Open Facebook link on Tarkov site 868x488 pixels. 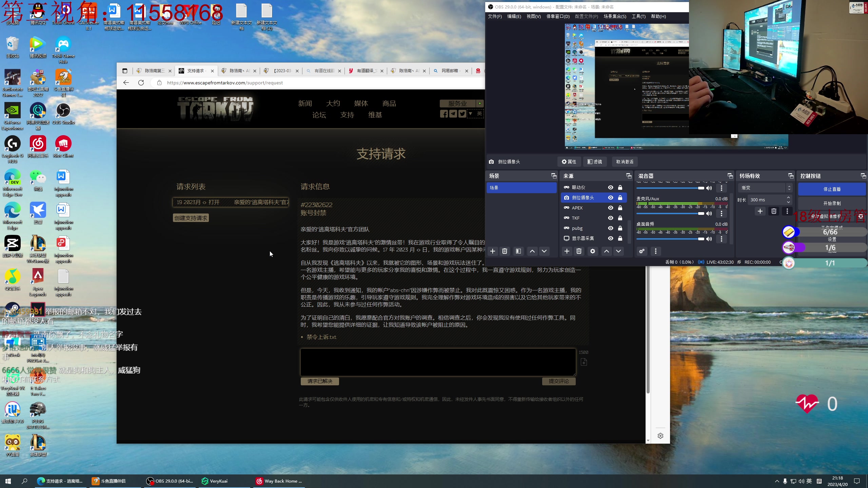coord(444,114)
